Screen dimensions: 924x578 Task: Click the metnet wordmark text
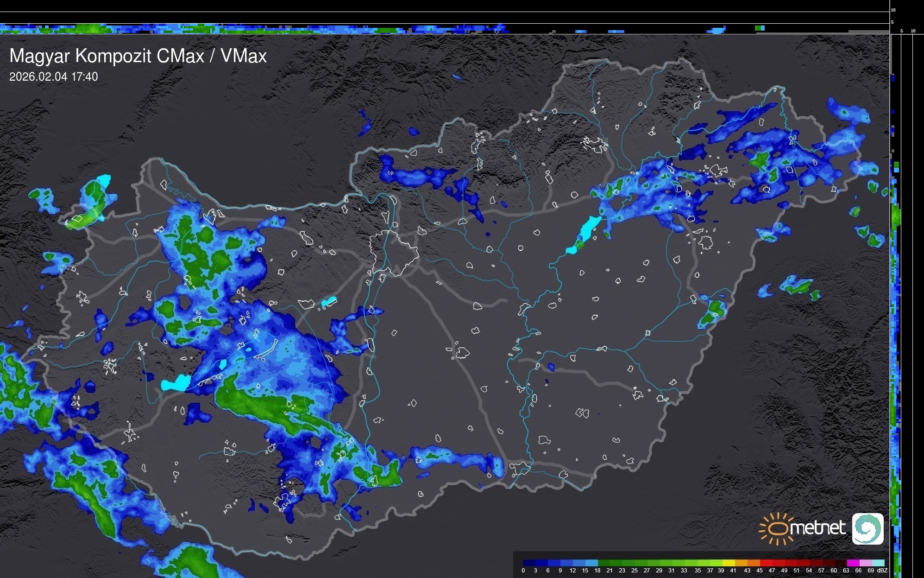click(x=818, y=528)
